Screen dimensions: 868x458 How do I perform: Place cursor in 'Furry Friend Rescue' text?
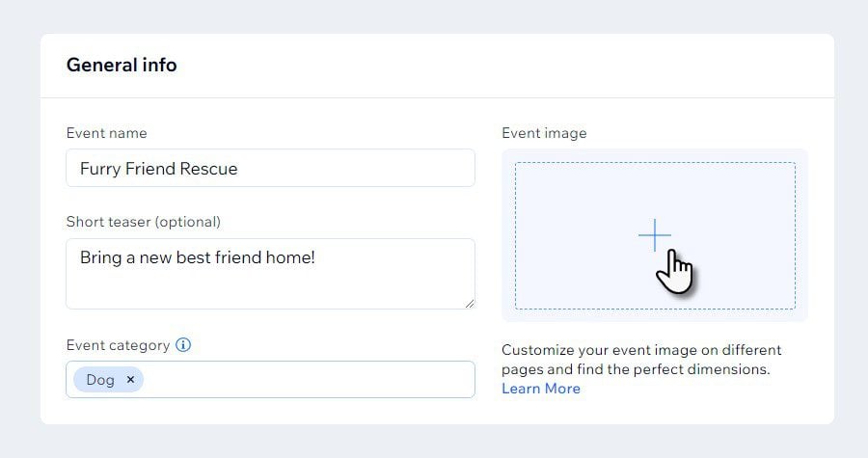point(158,169)
